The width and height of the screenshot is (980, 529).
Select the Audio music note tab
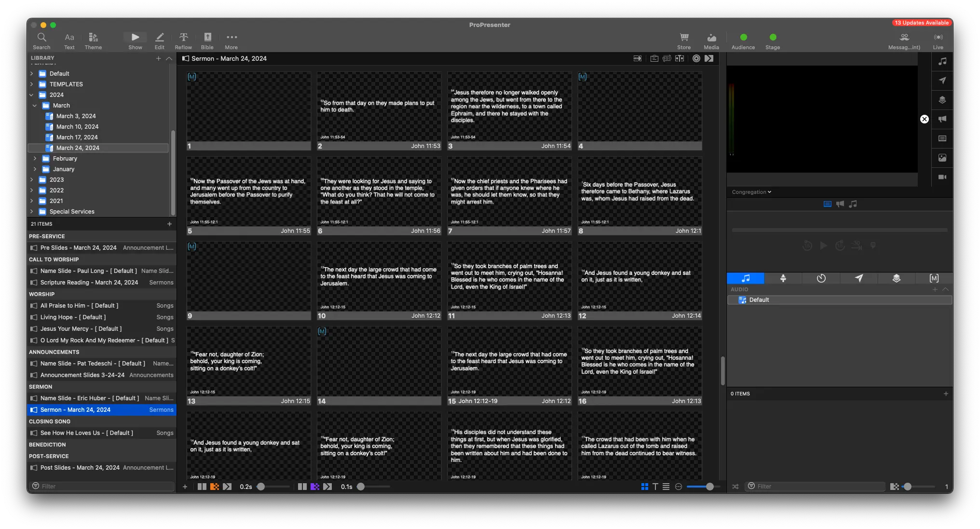click(x=746, y=278)
